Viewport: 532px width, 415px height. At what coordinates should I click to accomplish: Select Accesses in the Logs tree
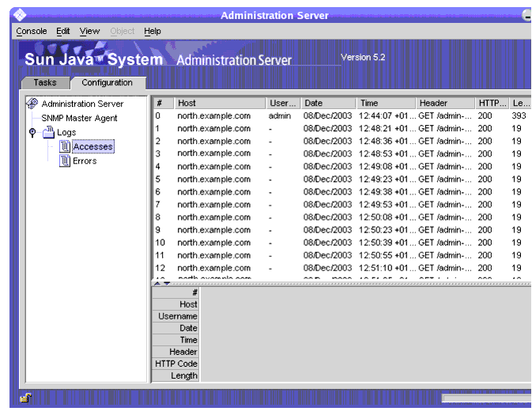pos(93,146)
